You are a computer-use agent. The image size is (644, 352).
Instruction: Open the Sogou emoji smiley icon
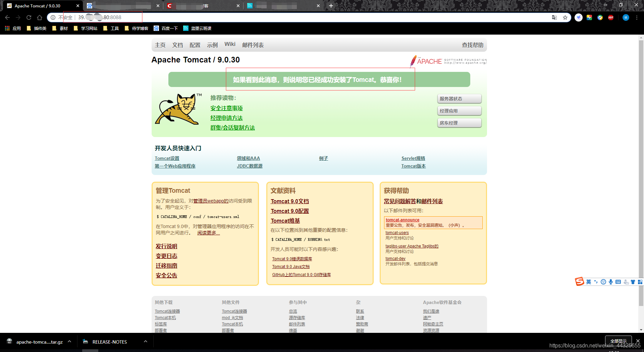(x=603, y=282)
